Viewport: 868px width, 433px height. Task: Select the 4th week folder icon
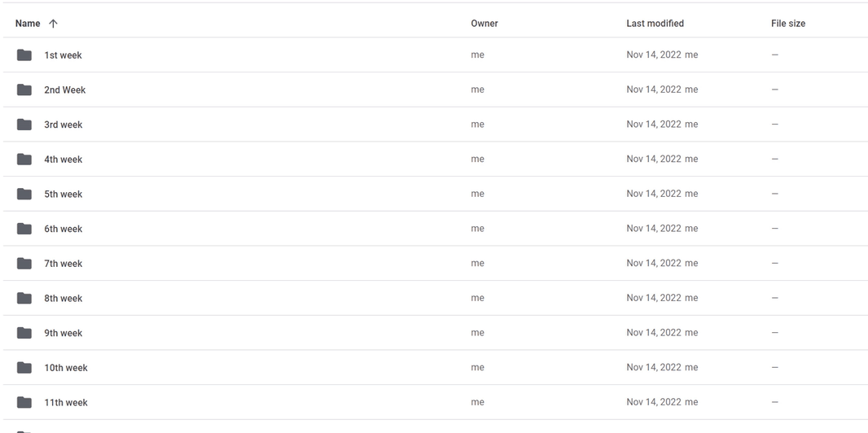[x=24, y=160]
